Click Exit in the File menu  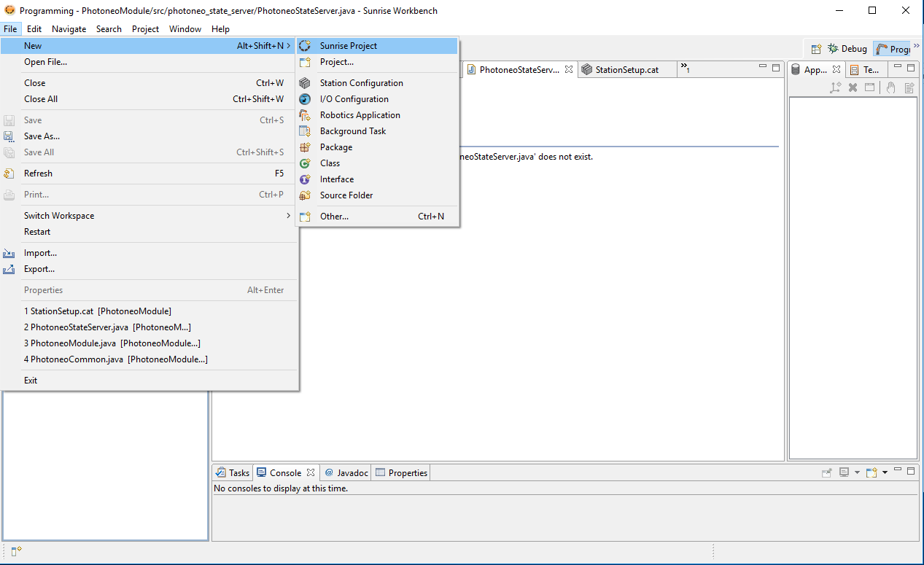coord(149,381)
